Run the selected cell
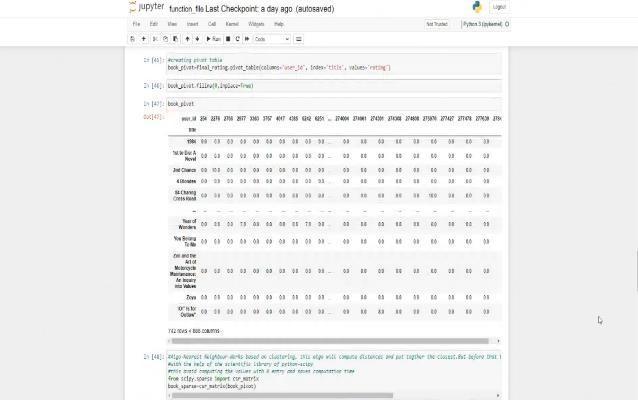This screenshot has height=400, width=638. (213, 39)
